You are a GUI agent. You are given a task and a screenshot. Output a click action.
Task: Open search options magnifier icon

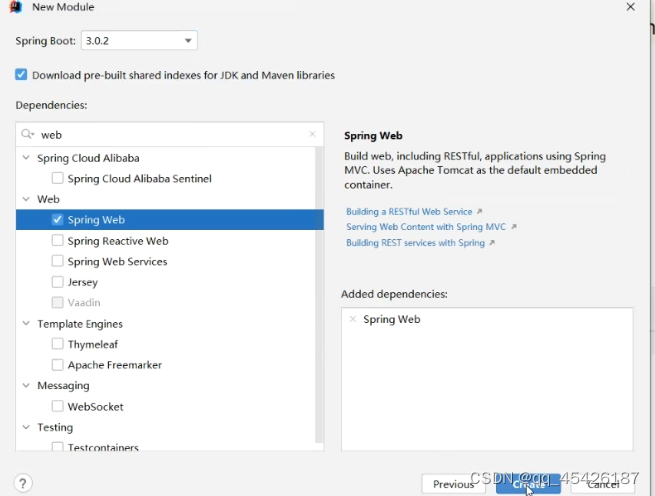tap(28, 134)
